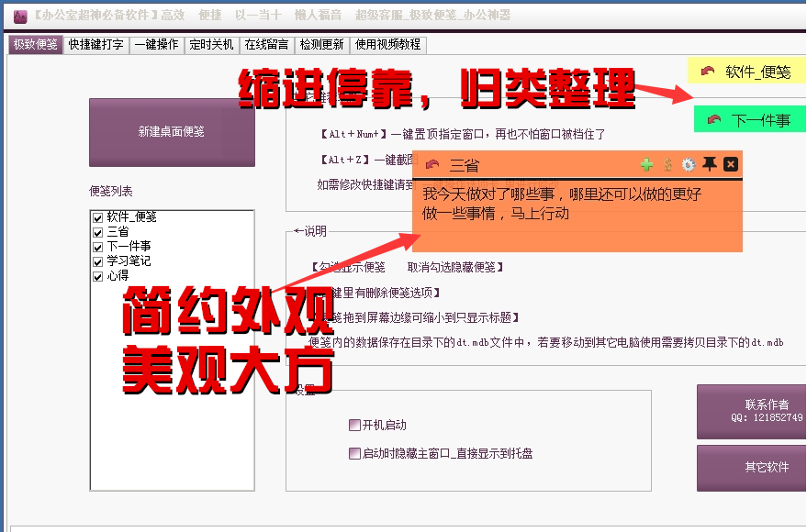This screenshot has height=532, width=807.
Task: Open the 在线留言 tab
Action: click(265, 43)
